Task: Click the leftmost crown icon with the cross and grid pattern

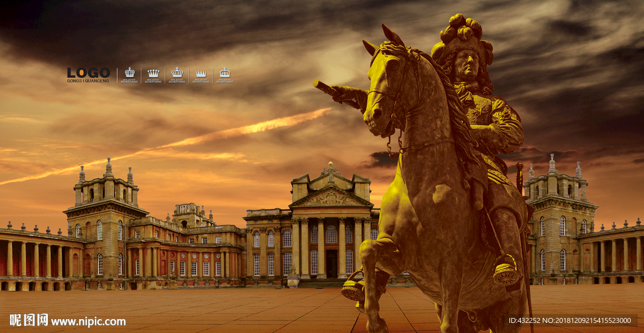Action: [130, 72]
